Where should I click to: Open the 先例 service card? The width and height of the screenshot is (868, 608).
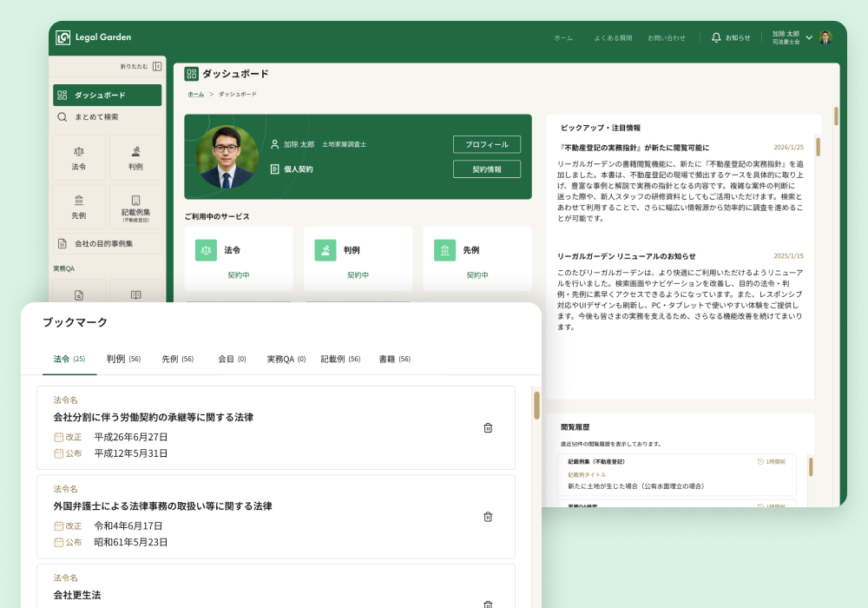point(477,259)
